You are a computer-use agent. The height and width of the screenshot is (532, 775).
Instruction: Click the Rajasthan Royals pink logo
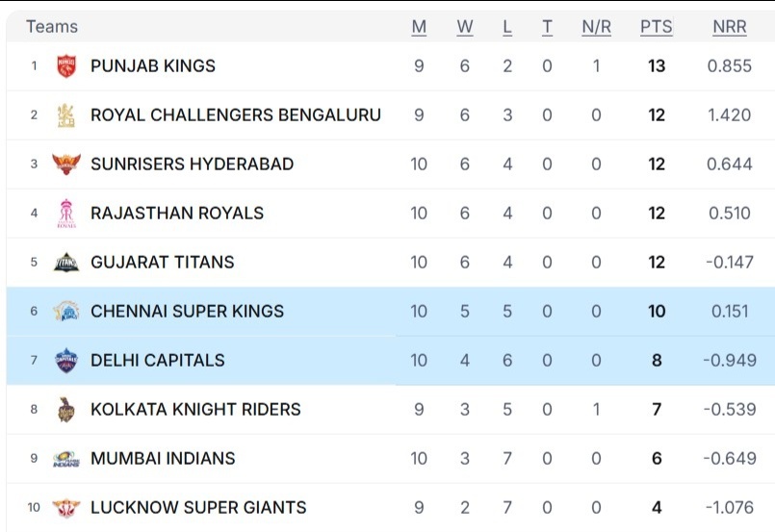(x=66, y=213)
